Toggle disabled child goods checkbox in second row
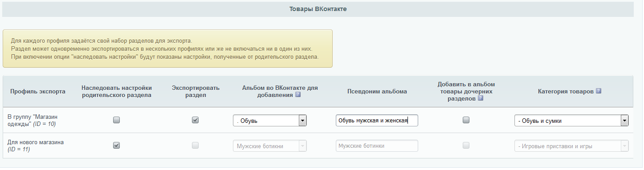 466,146
